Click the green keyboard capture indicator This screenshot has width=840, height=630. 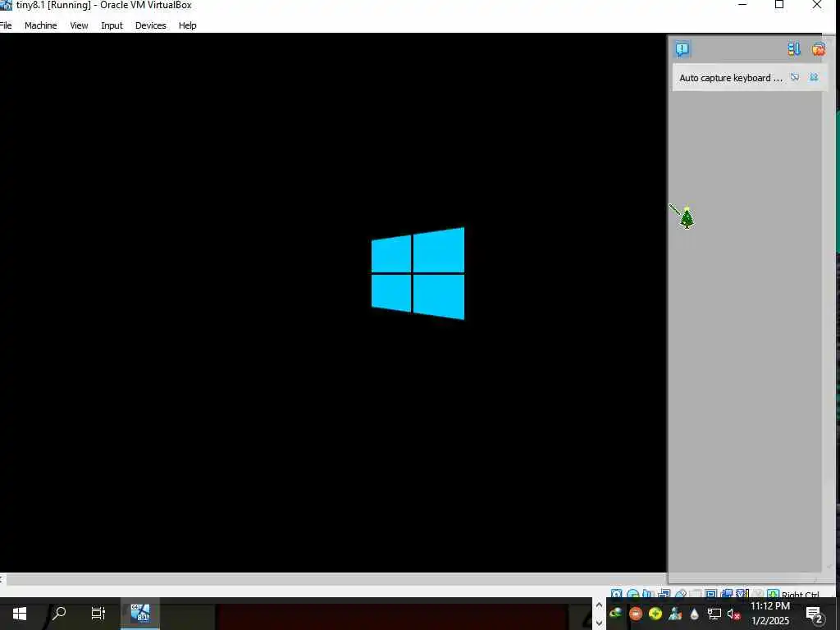[x=773, y=594]
